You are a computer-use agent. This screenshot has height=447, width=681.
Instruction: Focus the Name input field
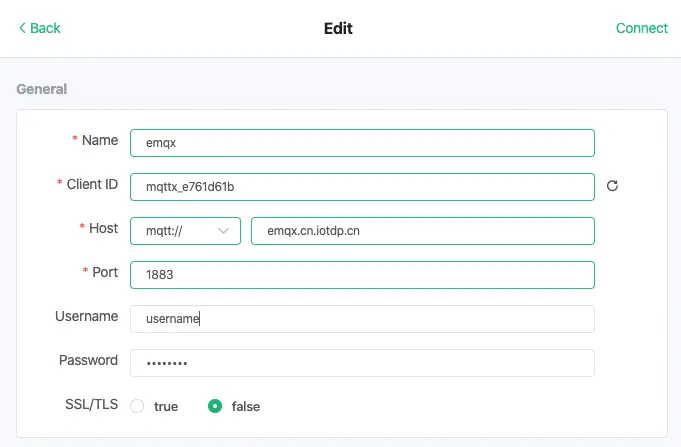362,143
